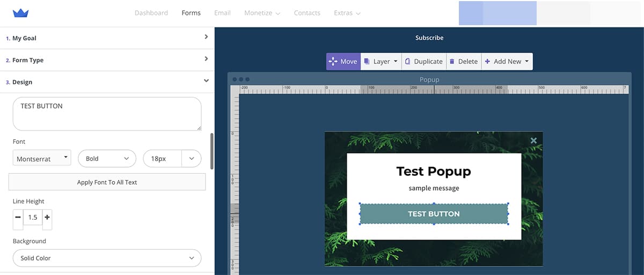644x275 pixels.
Task: Click the Subscribe step title
Action: coord(429,38)
